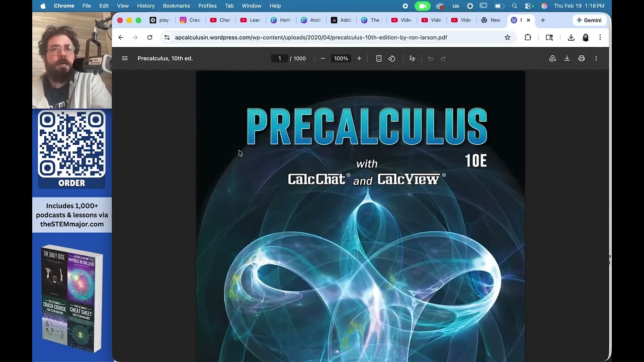Image resolution: width=644 pixels, height=362 pixels.
Task: Switch to the 'New' tab
Action: pos(491,20)
